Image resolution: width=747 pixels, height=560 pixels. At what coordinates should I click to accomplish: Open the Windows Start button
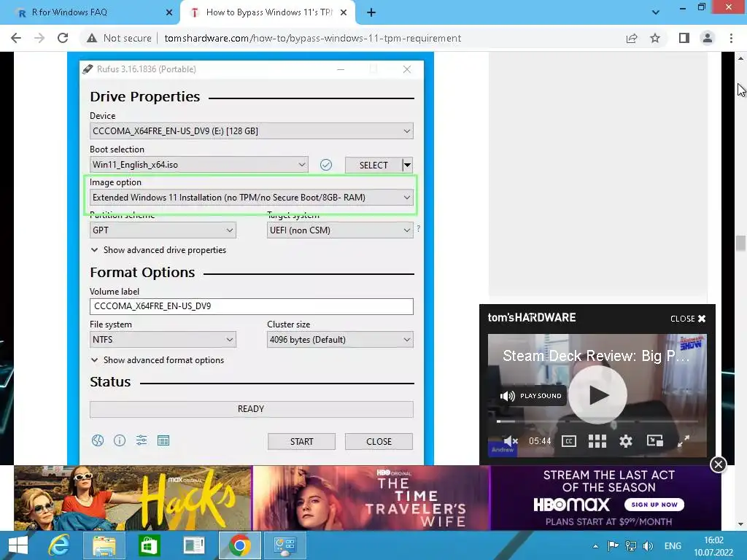[x=18, y=545]
